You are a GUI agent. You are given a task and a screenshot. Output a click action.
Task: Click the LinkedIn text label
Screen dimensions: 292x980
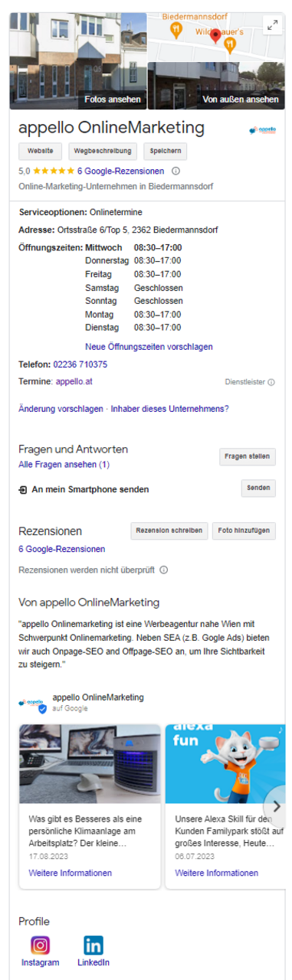pyautogui.click(x=94, y=962)
